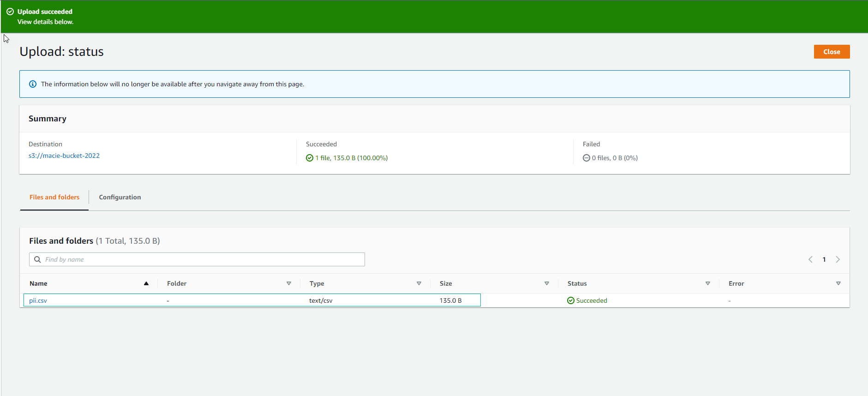This screenshot has width=868, height=396.
Task: Click the Size column header label
Action: 446,283
